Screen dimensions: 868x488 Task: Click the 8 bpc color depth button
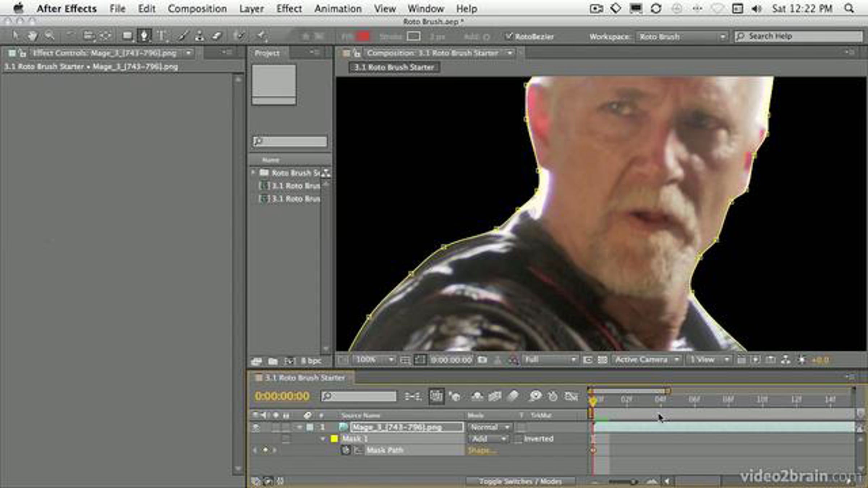pyautogui.click(x=311, y=361)
